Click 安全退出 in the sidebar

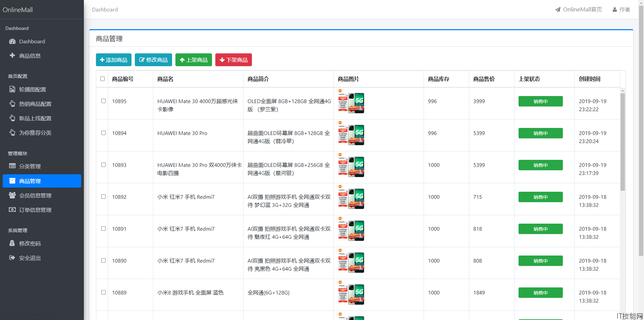click(x=42, y=258)
